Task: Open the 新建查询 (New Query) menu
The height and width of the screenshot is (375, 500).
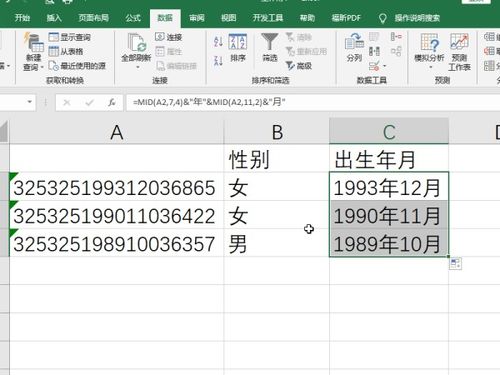Action: click(x=33, y=52)
